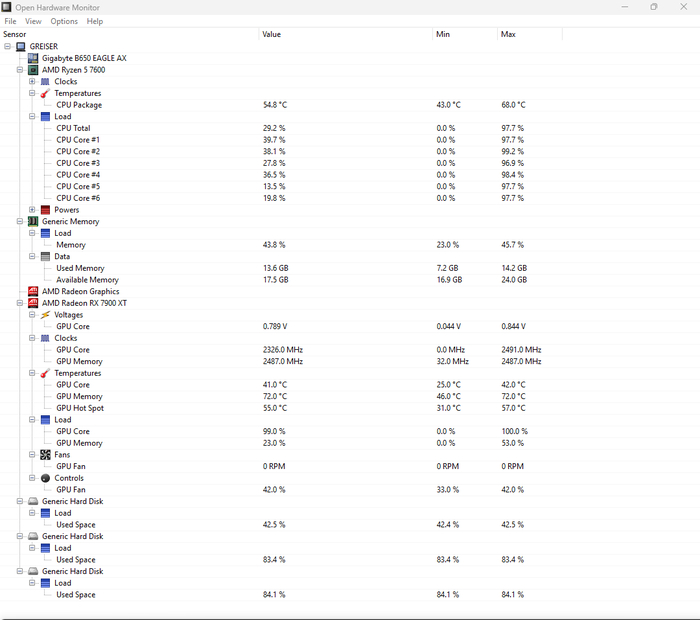The width and height of the screenshot is (700, 620).
Task: Collapse the CPU Temperatures node
Action: coord(32,93)
